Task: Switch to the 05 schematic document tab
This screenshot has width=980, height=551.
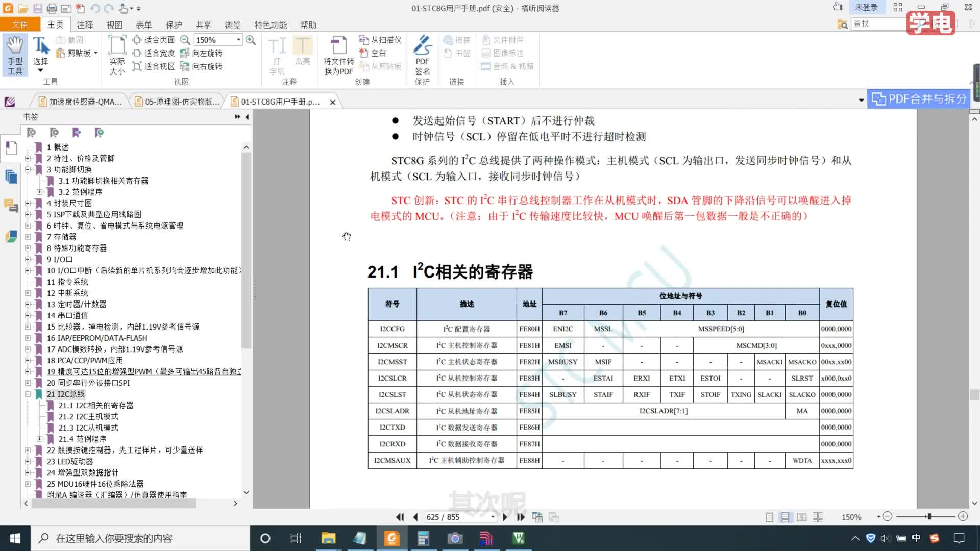Action: pyautogui.click(x=178, y=102)
